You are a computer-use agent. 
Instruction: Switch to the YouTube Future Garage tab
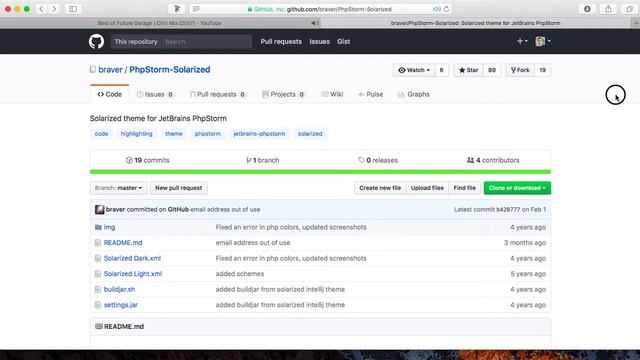point(160,23)
